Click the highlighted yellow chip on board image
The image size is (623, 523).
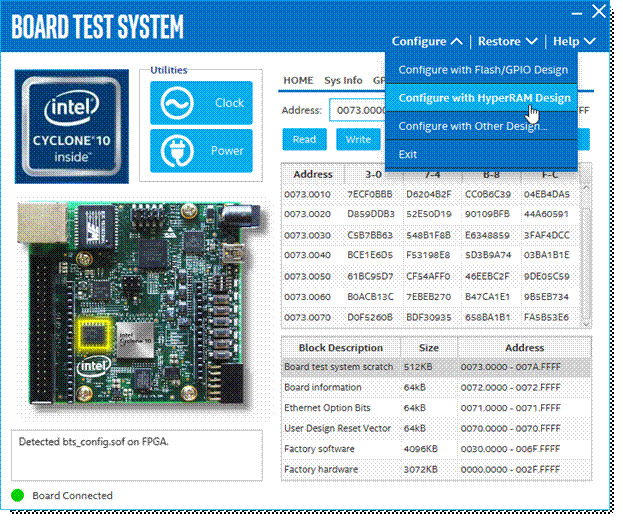[93, 335]
